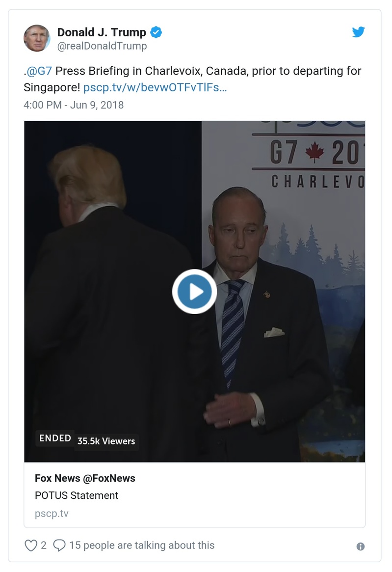The image size is (392, 572).
Task: Click the blue verified badge next to Donald J. Trump
Action: coord(156,32)
